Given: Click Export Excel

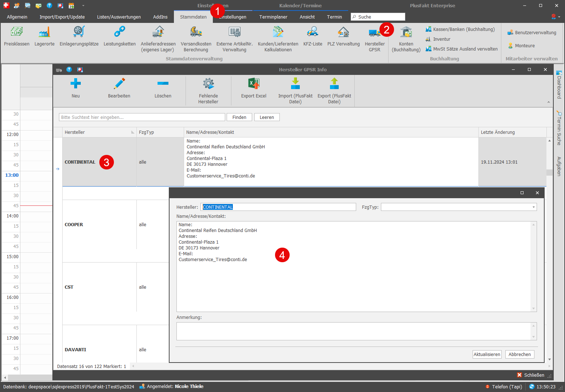Looking at the screenshot, I should pyautogui.click(x=254, y=88).
